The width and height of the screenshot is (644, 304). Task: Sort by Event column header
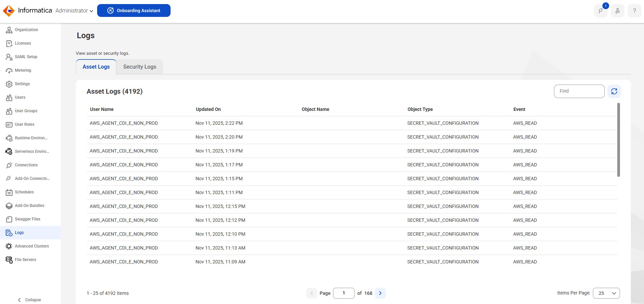tap(519, 109)
